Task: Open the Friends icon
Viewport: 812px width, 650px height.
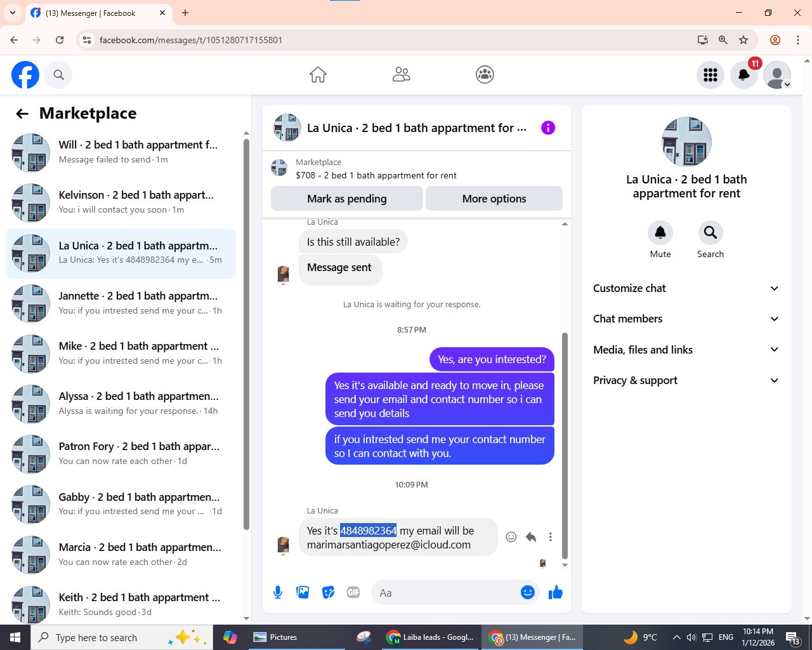Action: (402, 75)
